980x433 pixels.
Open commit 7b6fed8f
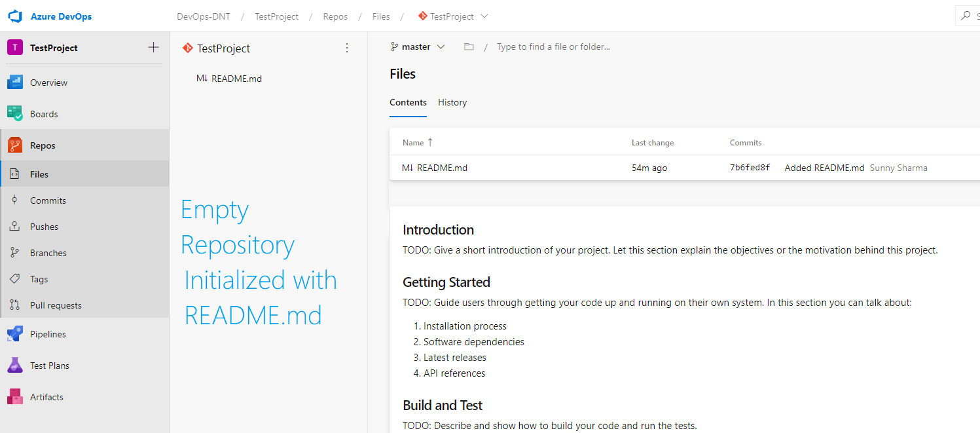click(752, 168)
